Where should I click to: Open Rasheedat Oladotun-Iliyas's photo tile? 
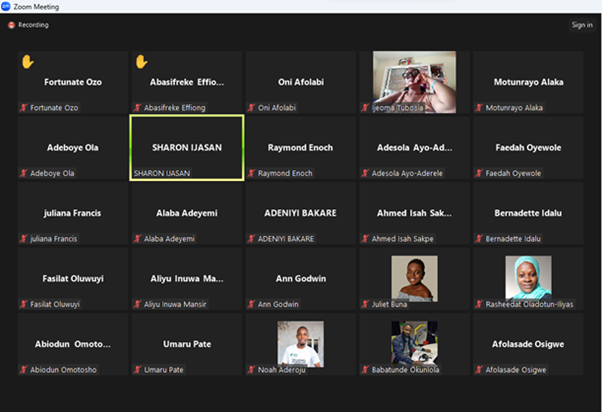pos(527,277)
